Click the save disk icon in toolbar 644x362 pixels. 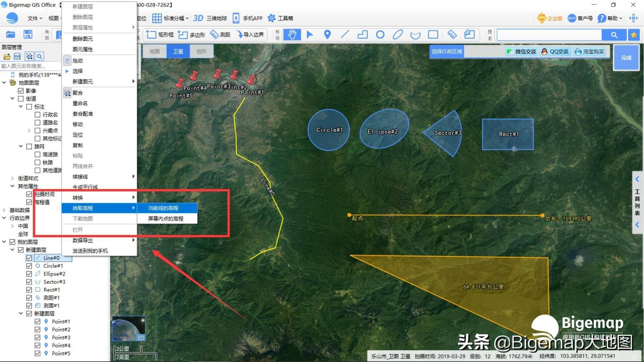(28, 35)
